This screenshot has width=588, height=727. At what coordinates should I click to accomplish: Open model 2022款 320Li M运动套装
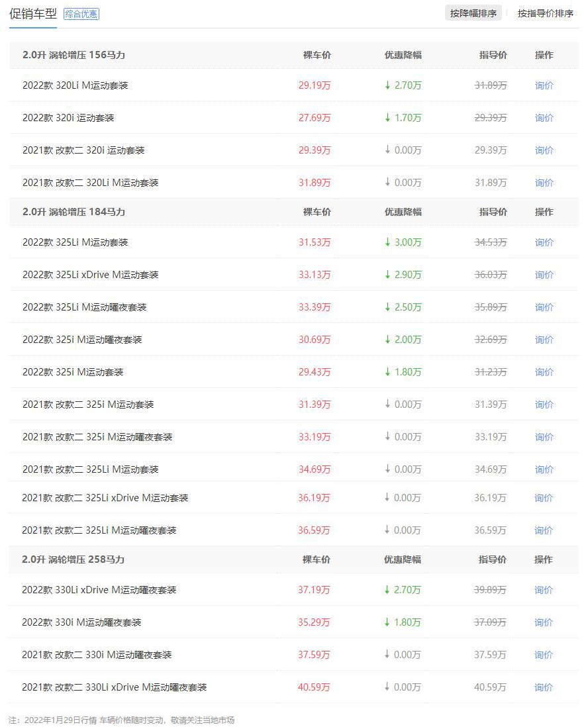[75, 85]
